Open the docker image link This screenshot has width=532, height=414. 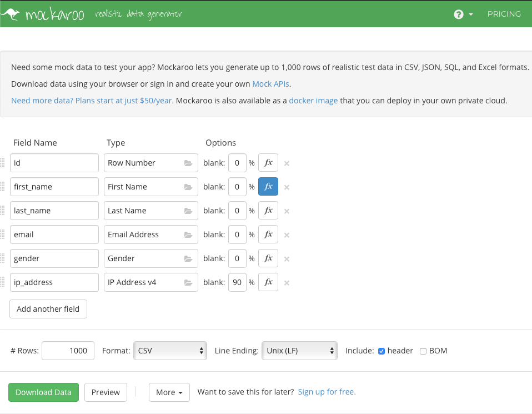click(314, 101)
